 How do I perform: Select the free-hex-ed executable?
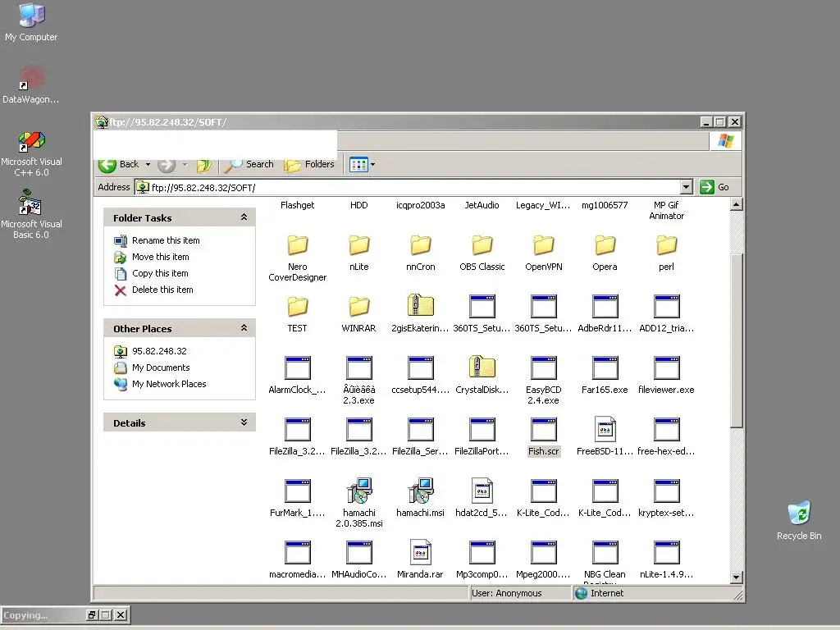pyautogui.click(x=666, y=437)
